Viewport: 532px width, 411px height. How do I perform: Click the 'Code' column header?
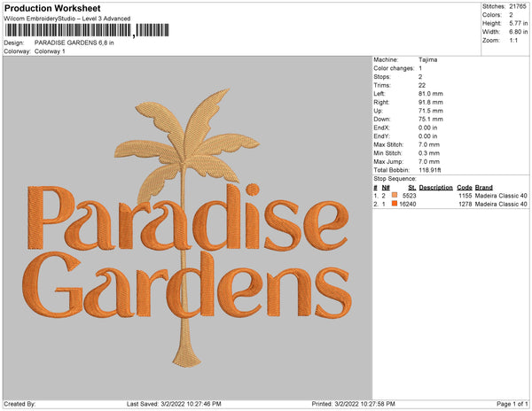(x=465, y=188)
